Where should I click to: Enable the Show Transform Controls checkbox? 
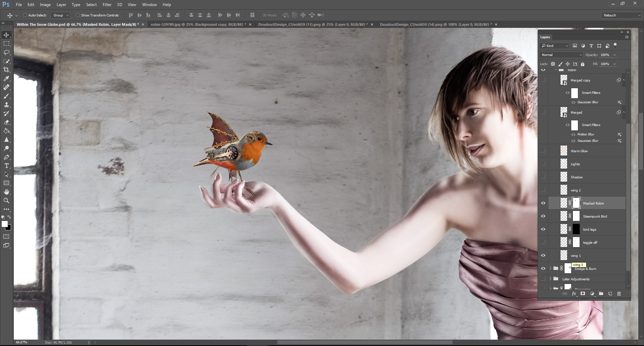pyautogui.click(x=77, y=15)
